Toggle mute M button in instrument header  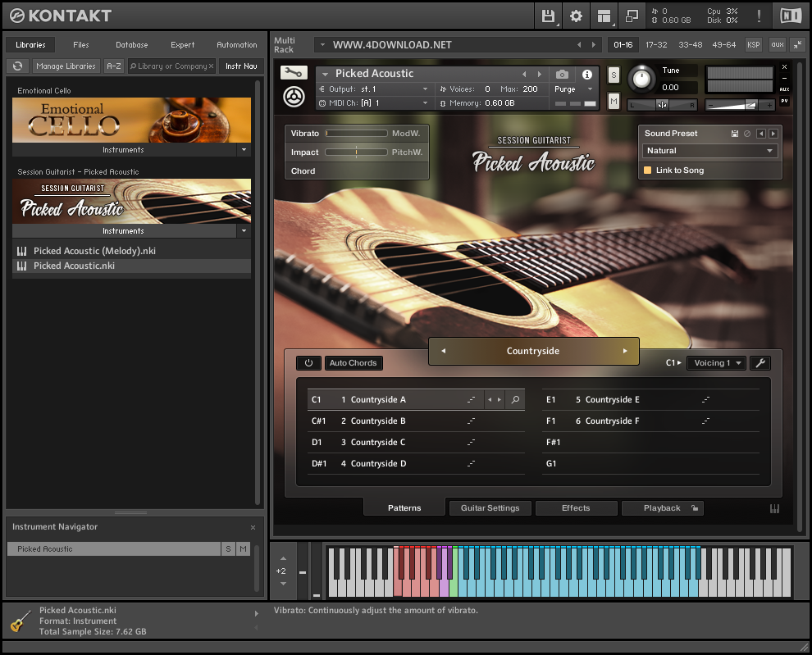pyautogui.click(x=614, y=101)
